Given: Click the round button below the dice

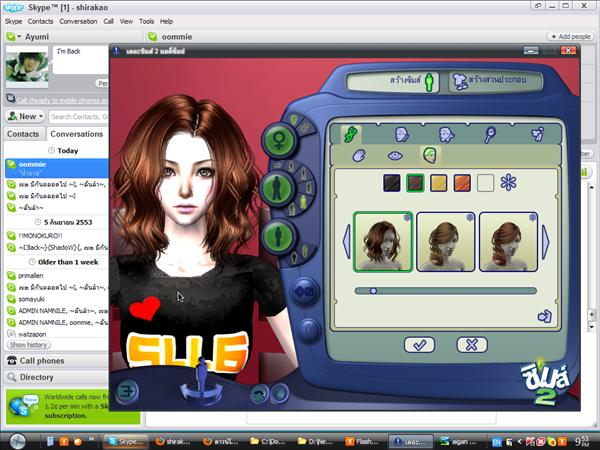Looking at the screenshot, I should [308, 328].
